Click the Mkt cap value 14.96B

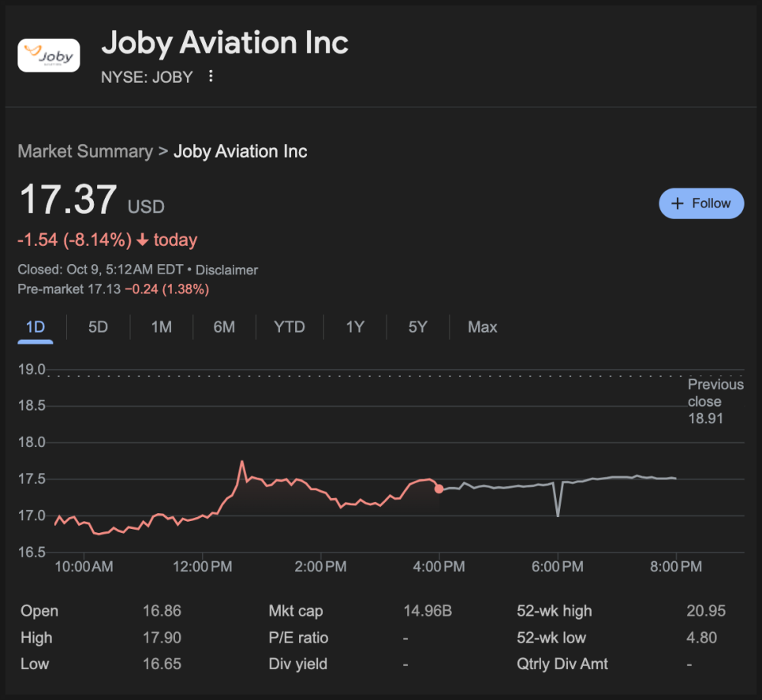click(x=427, y=611)
